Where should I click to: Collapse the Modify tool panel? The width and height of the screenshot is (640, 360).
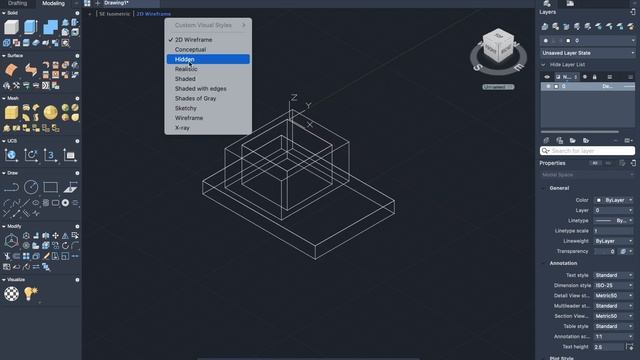[4, 227]
